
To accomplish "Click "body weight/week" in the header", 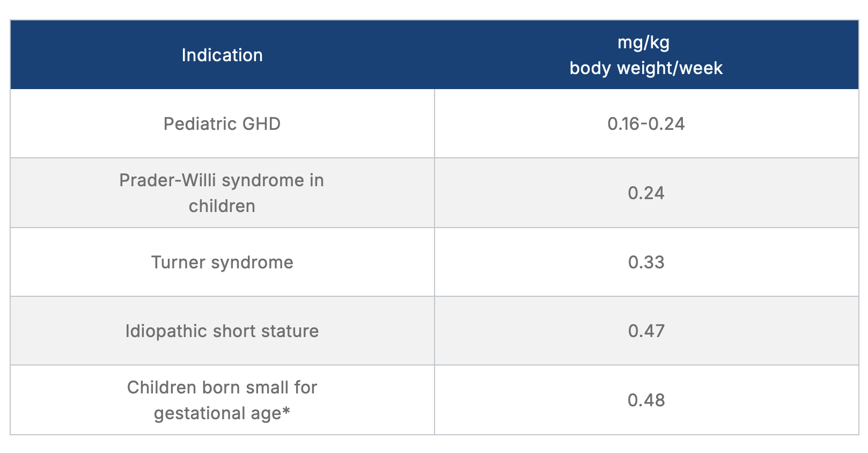I will tap(646, 68).
